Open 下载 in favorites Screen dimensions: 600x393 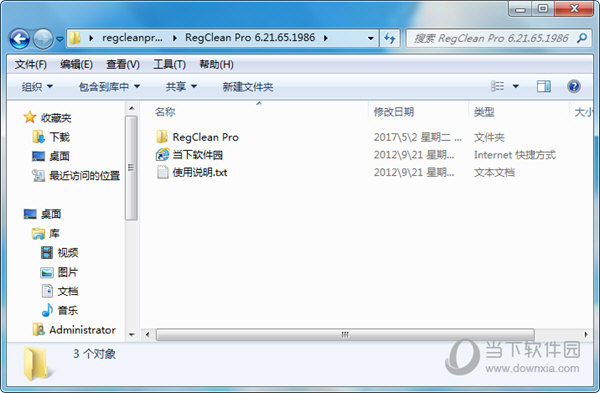[x=60, y=137]
